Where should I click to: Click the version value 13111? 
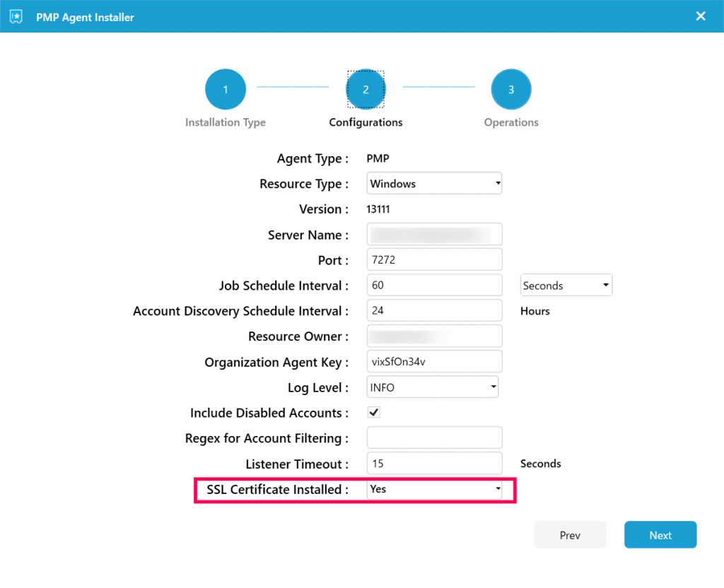(378, 209)
